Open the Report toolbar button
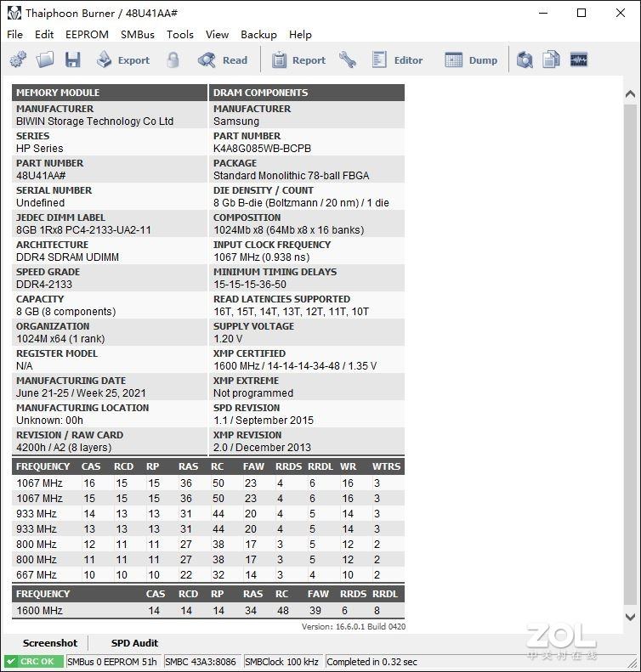 [299, 60]
